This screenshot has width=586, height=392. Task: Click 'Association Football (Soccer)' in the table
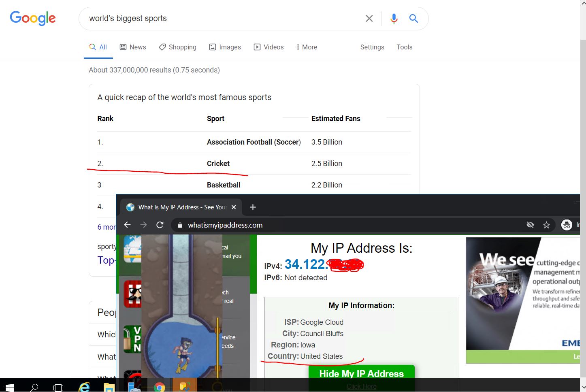(x=254, y=142)
